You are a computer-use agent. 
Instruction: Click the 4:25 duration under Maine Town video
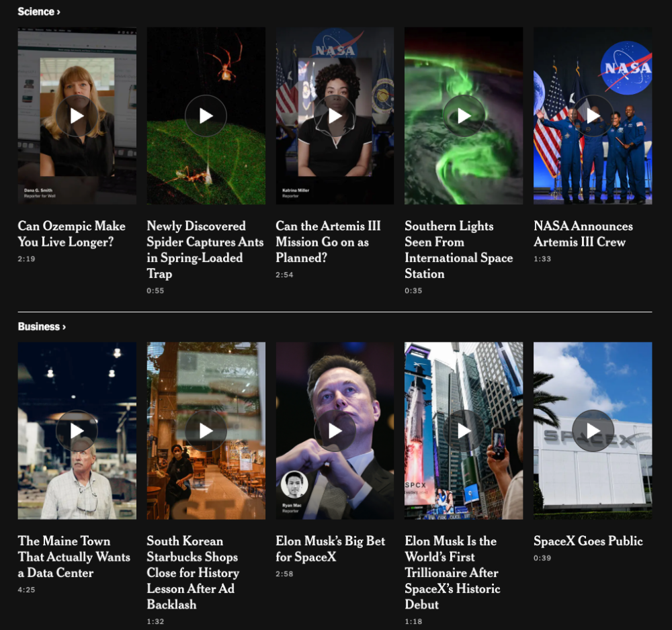[x=27, y=590]
